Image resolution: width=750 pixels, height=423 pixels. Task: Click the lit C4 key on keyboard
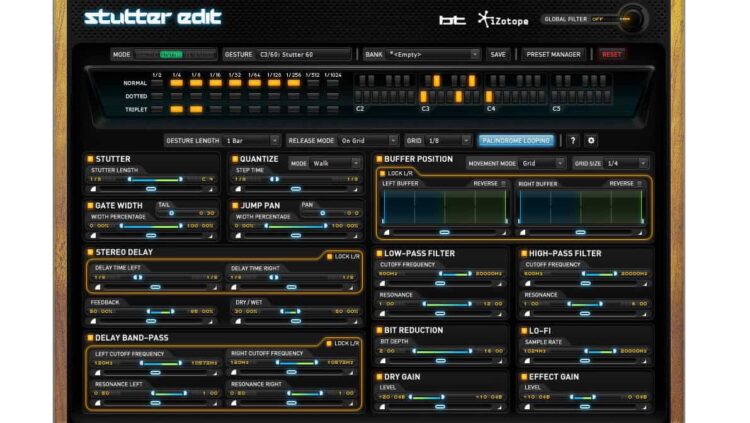[489, 97]
